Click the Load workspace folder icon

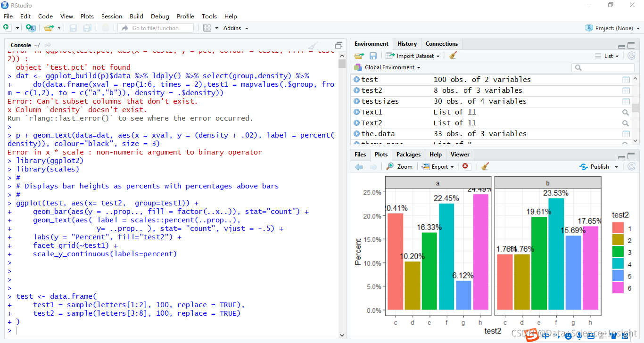point(359,56)
